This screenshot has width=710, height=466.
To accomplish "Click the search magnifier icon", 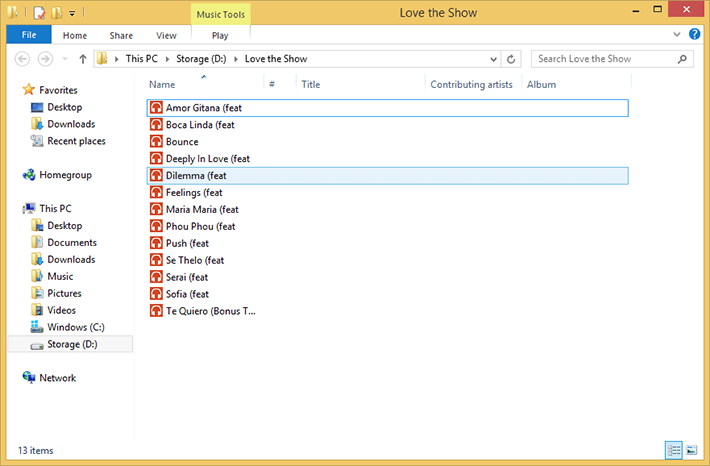I will tap(682, 59).
